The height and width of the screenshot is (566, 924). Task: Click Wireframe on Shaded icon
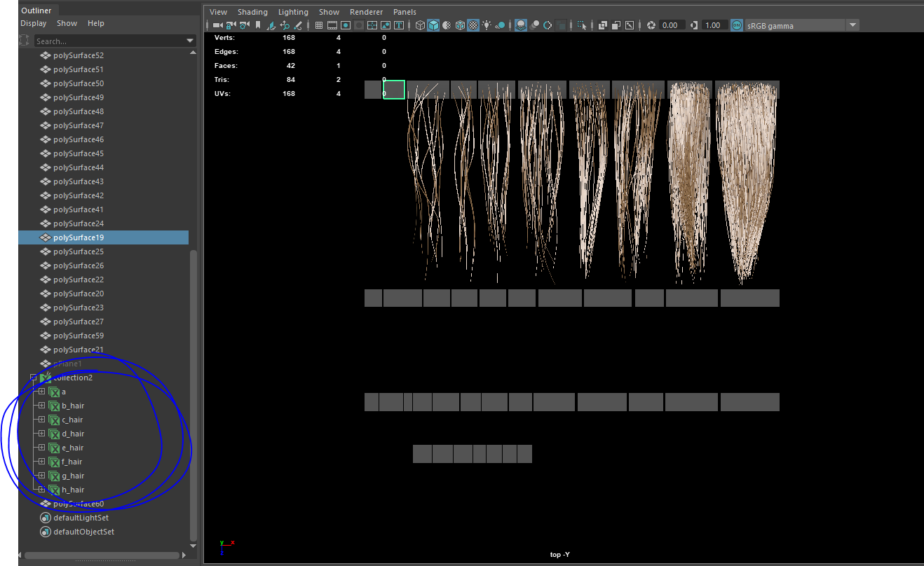coord(460,25)
